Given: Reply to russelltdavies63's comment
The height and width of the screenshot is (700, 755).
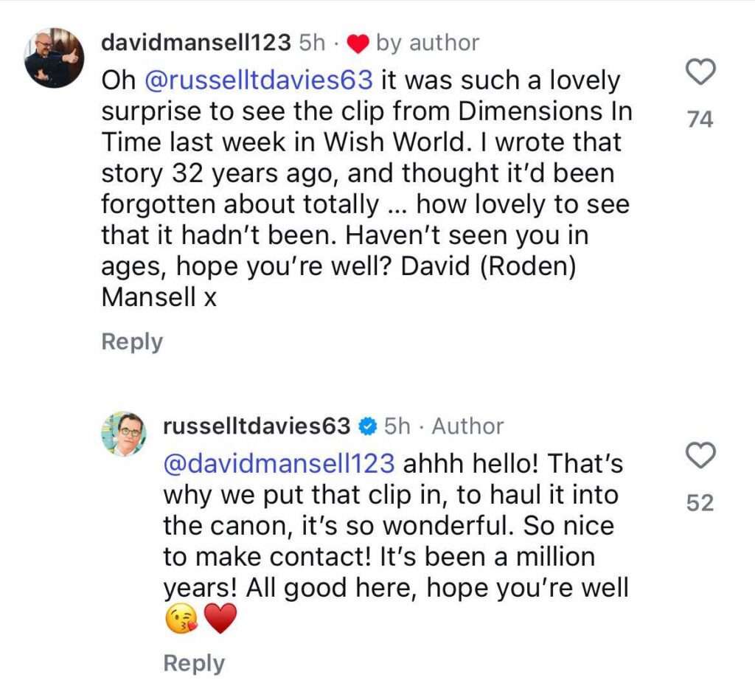Looking at the screenshot, I should (x=194, y=663).
